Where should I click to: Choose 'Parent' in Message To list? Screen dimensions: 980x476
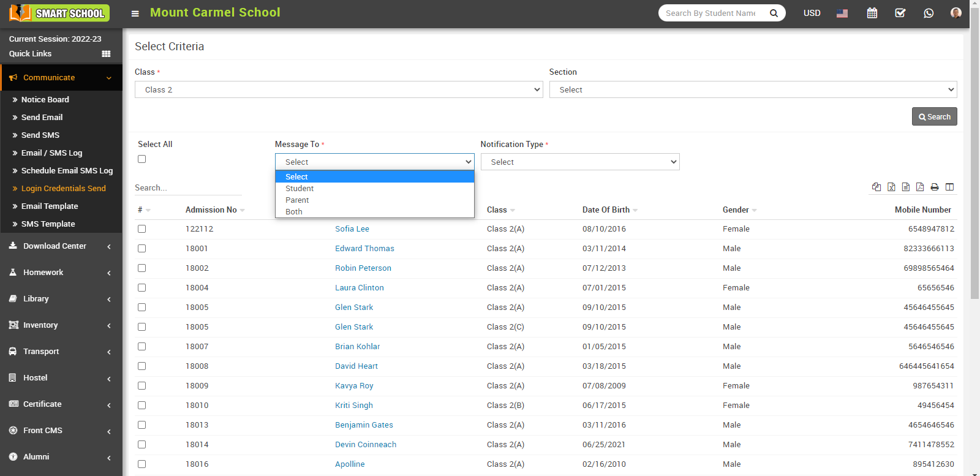tap(297, 200)
